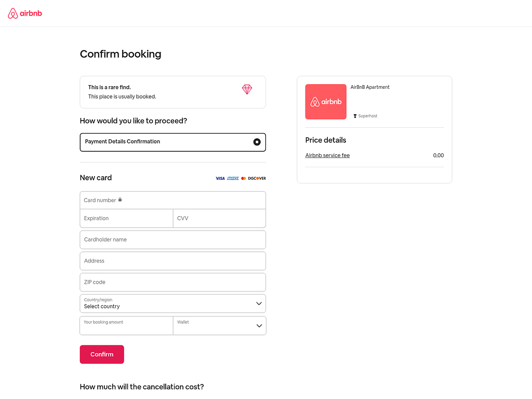Select the Mastercard icon
This screenshot has height=399, width=532.
[243, 178]
